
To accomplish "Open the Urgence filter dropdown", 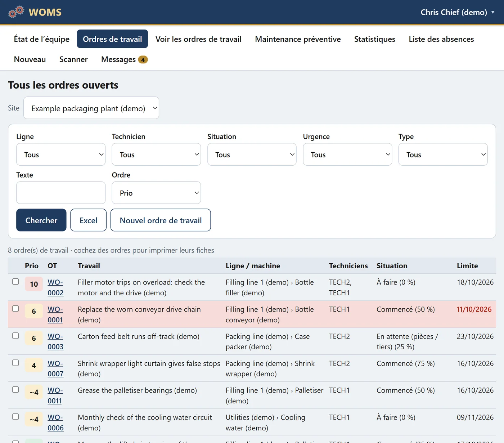I will (347, 155).
